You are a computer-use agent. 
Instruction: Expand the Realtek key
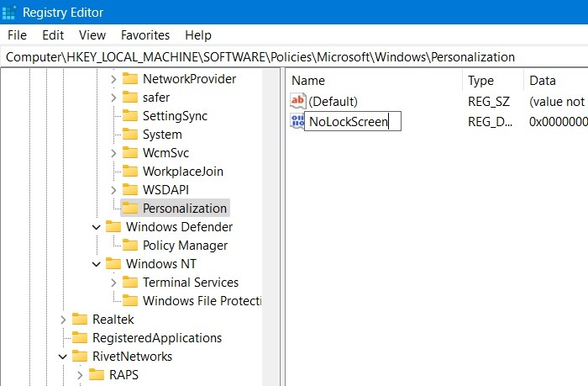[63, 320]
